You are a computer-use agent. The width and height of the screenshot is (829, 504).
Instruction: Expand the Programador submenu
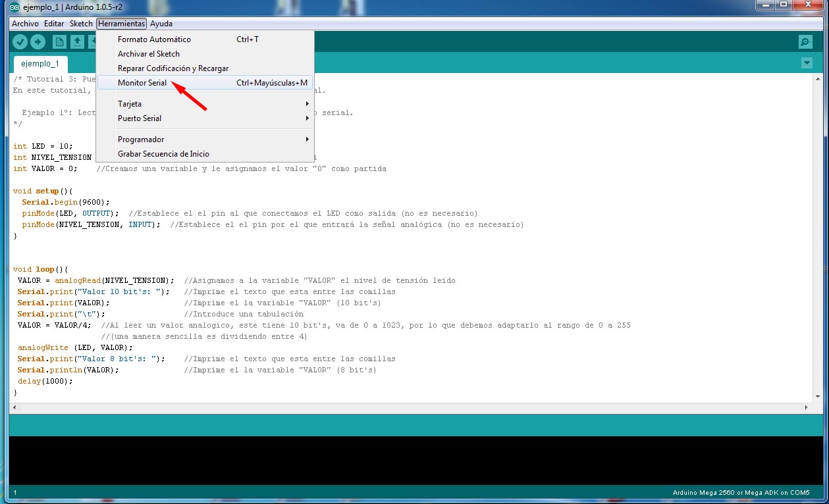[205, 139]
